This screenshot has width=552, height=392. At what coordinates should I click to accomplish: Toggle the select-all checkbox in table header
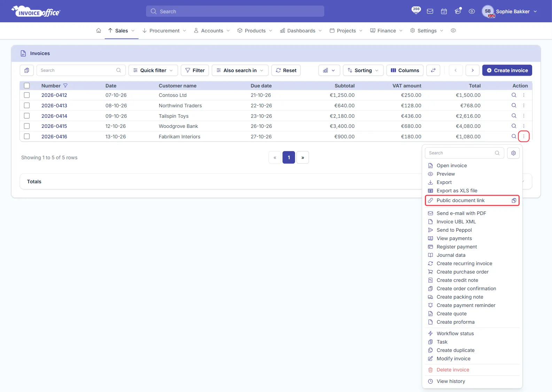27,86
